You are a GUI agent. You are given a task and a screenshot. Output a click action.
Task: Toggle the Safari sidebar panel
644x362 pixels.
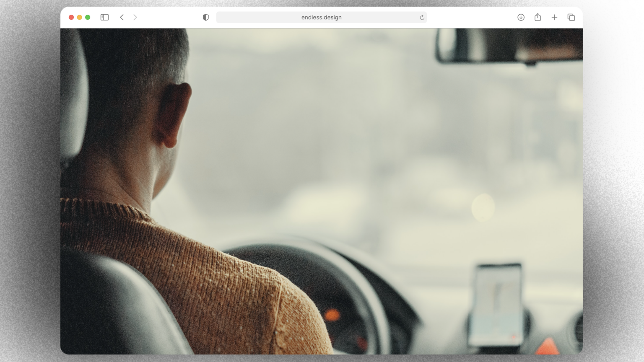(x=104, y=17)
